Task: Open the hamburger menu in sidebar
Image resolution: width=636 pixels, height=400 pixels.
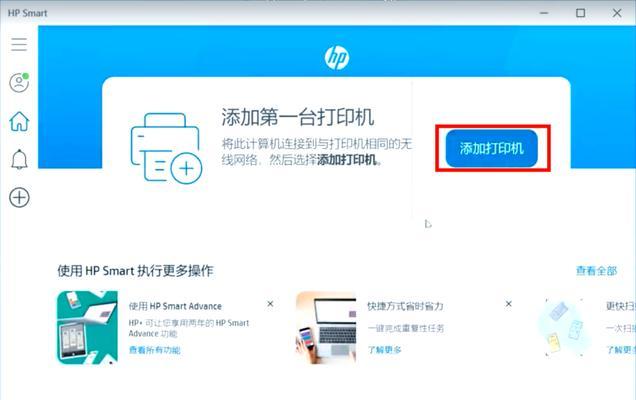Action: [x=19, y=44]
